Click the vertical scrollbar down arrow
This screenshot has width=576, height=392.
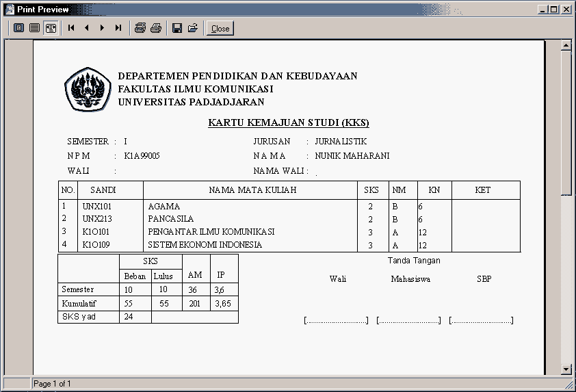coord(566,369)
